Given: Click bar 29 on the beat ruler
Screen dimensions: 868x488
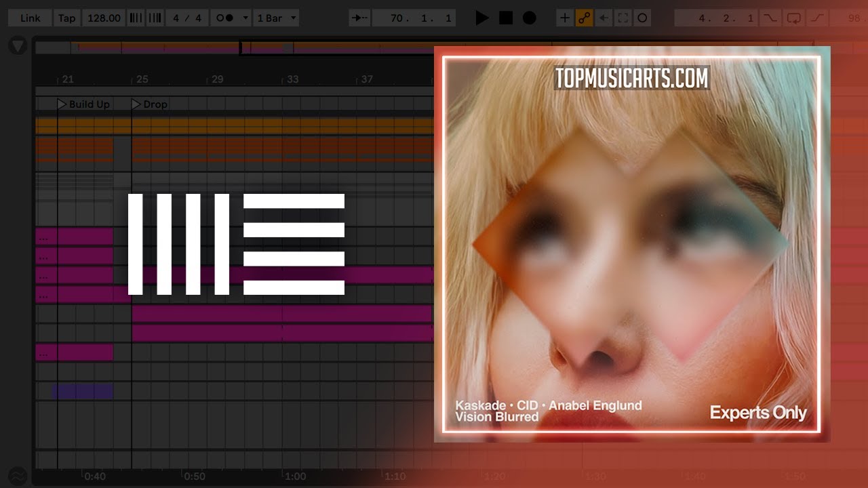Looking at the screenshot, I should (x=217, y=79).
